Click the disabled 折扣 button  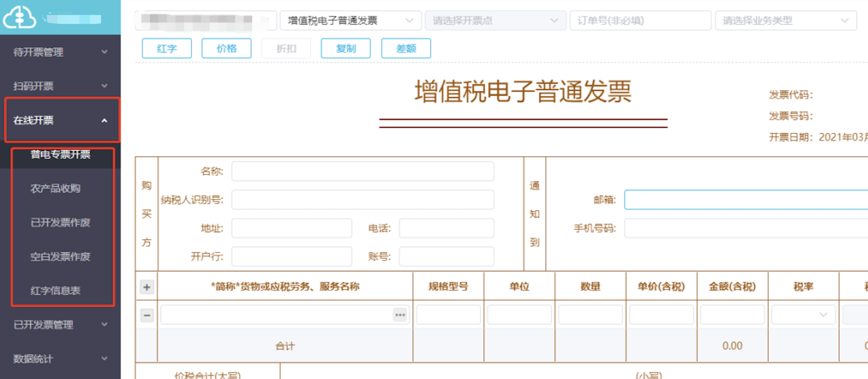286,49
